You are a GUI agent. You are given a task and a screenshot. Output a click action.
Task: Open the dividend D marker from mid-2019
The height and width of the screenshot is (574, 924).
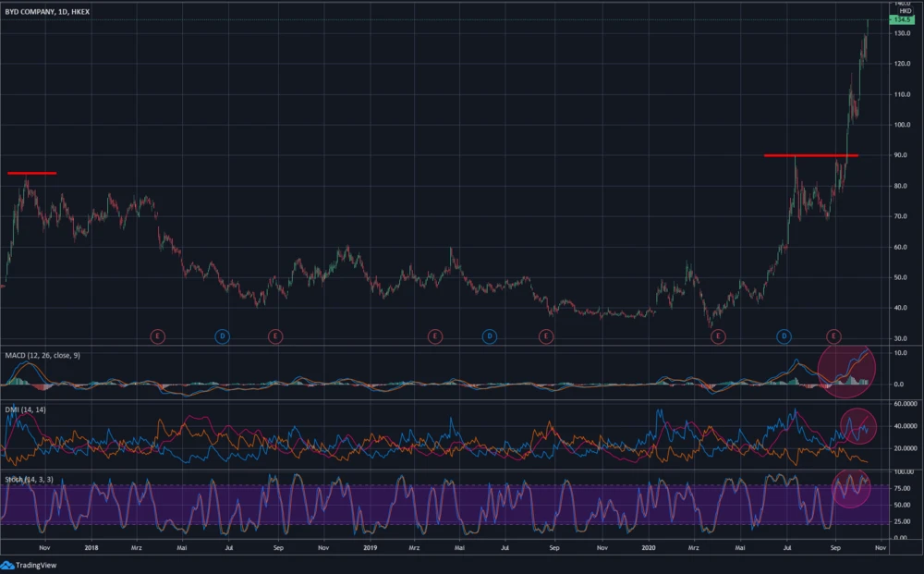click(490, 336)
